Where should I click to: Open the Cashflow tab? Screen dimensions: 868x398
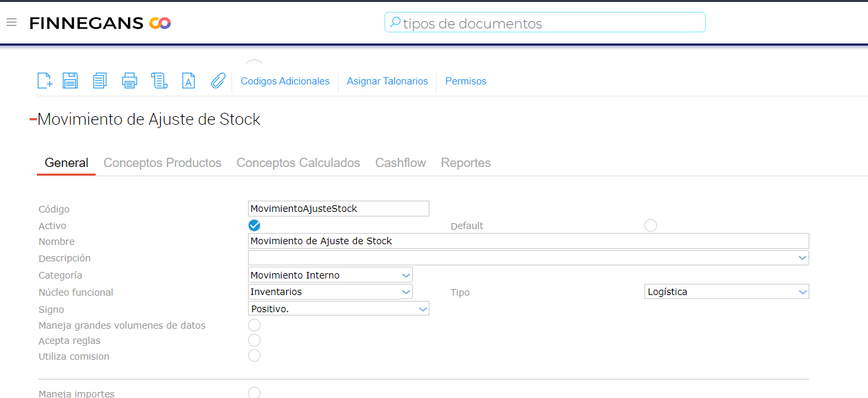click(400, 163)
